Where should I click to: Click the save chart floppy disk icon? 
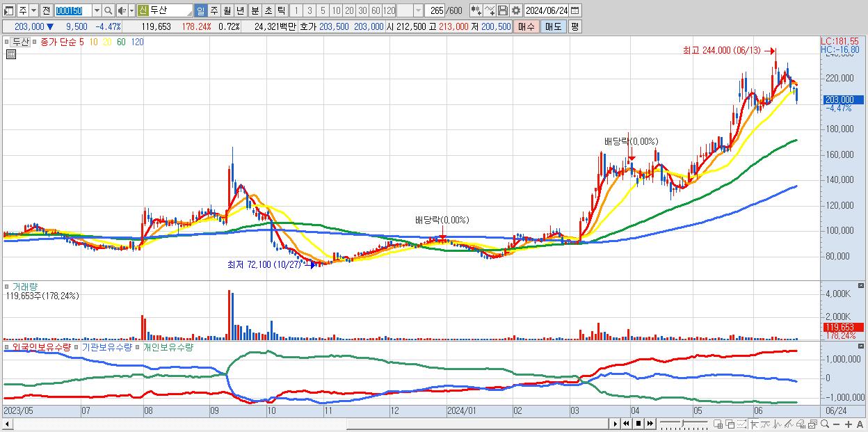click(x=503, y=10)
